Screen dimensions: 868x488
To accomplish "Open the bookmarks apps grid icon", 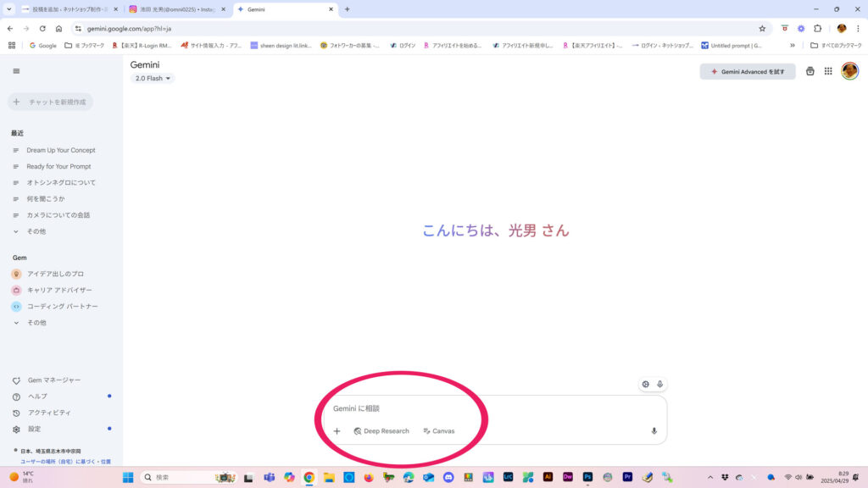I will 12,46.
